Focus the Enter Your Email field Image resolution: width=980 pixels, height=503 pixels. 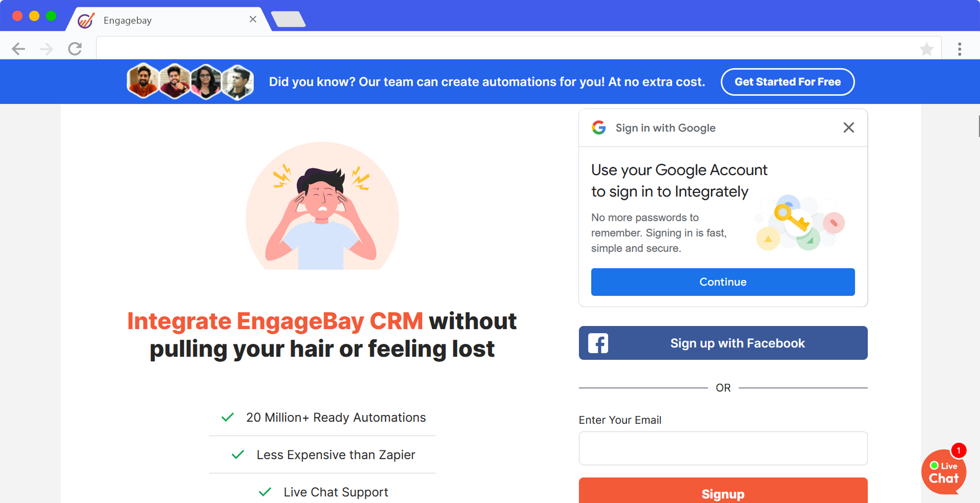tap(723, 448)
